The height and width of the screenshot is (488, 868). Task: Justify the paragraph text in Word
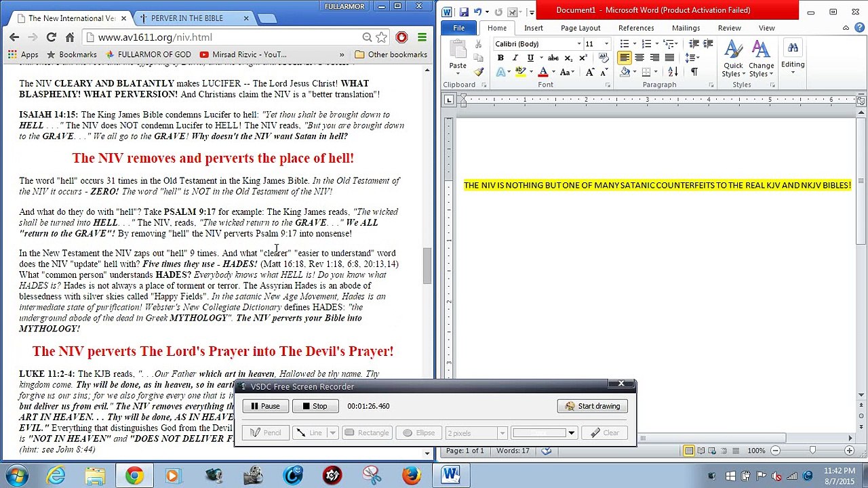(x=669, y=58)
